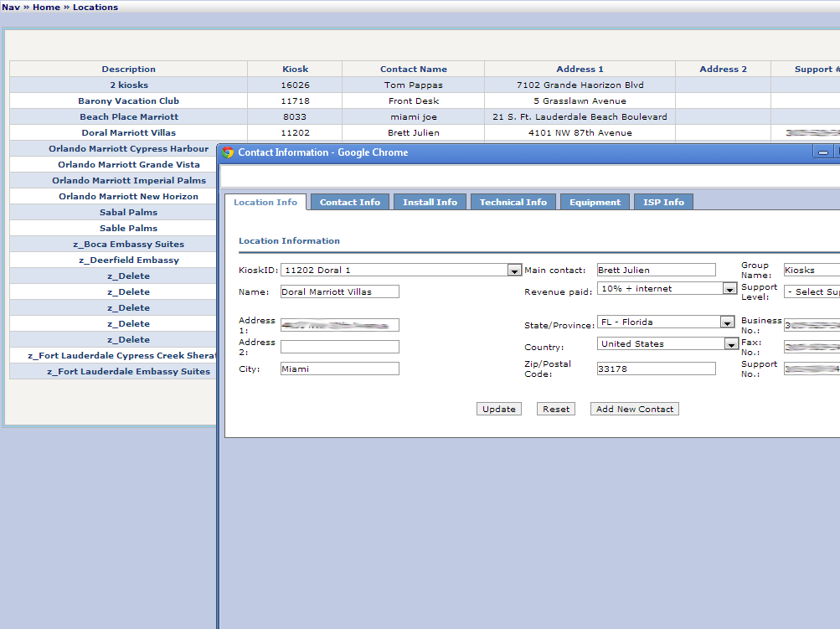Switch to the Technical Info tab
The image size is (840, 629).
tap(513, 202)
